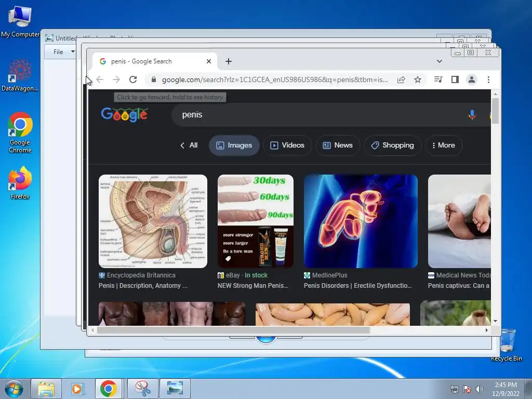The height and width of the screenshot is (399, 532).
Task: Click the eBay In stock source link
Action: click(x=243, y=275)
